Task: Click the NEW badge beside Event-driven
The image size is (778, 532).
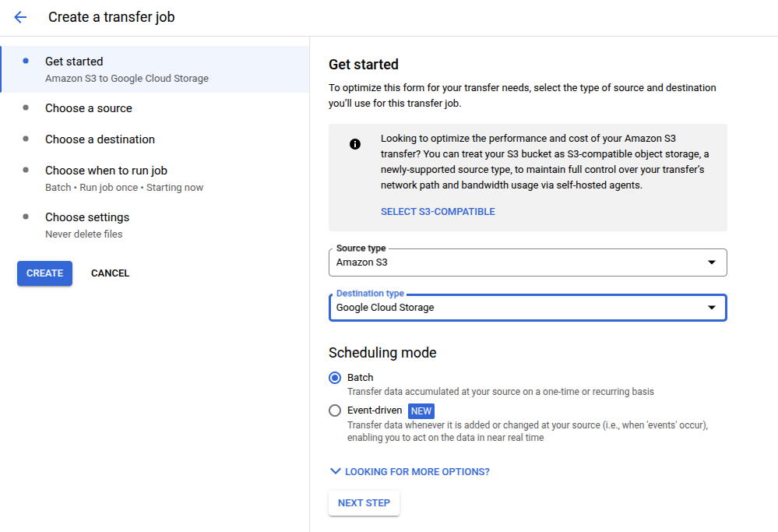Action: click(421, 410)
